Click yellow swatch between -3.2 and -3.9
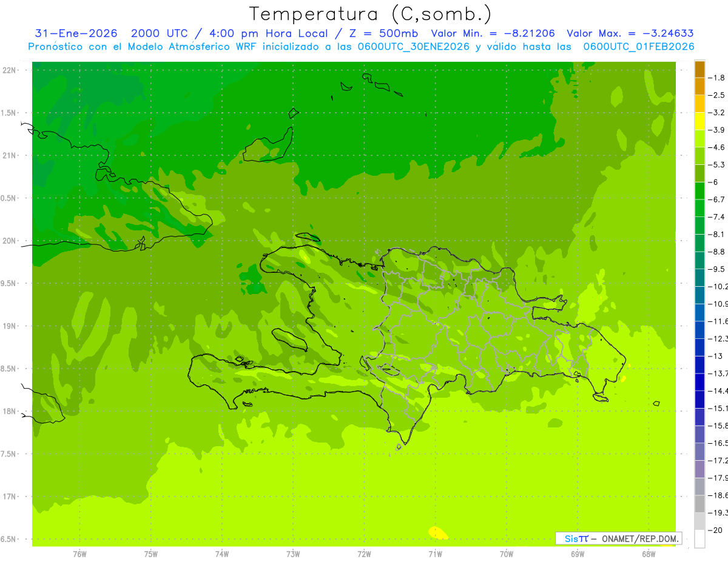This screenshot has height=562, width=728. 699,121
